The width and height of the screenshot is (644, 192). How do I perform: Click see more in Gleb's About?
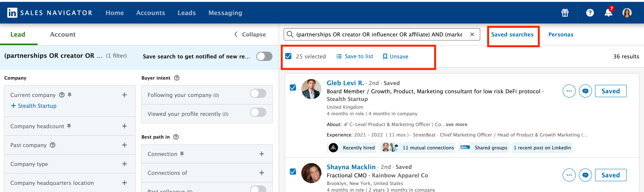[457, 124]
